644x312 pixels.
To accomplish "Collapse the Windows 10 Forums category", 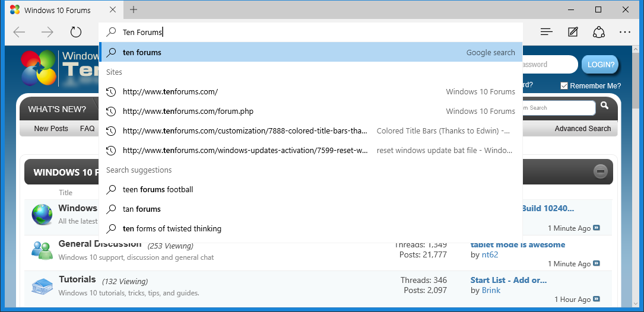I will click(600, 171).
